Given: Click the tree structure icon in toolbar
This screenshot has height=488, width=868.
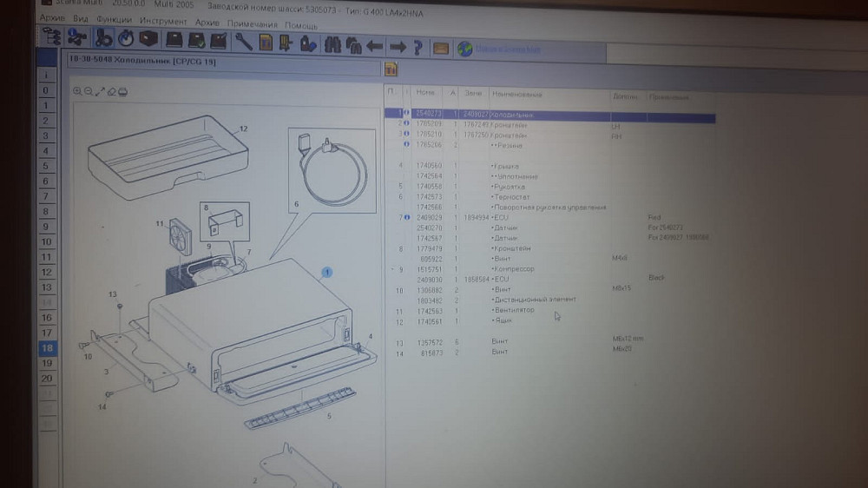Looking at the screenshot, I should 52,36.
